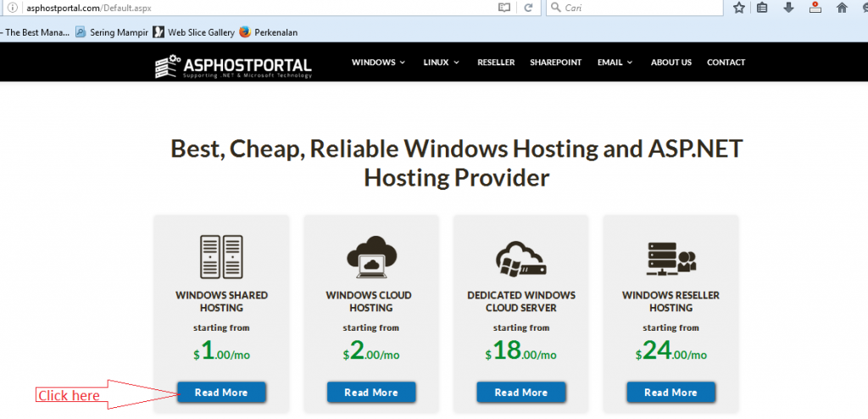Open Sering Mampir bookmark icon
This screenshot has height=419, width=868.
click(x=81, y=32)
